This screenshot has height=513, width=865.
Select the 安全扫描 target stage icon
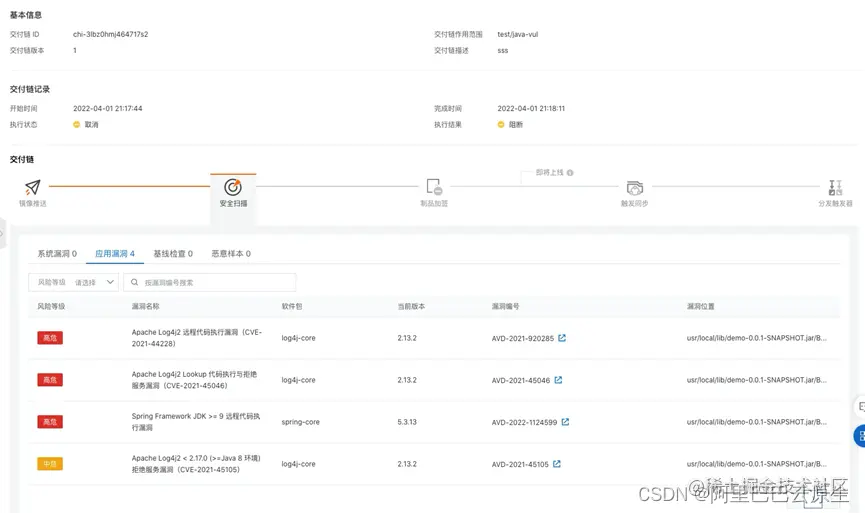[x=233, y=188]
